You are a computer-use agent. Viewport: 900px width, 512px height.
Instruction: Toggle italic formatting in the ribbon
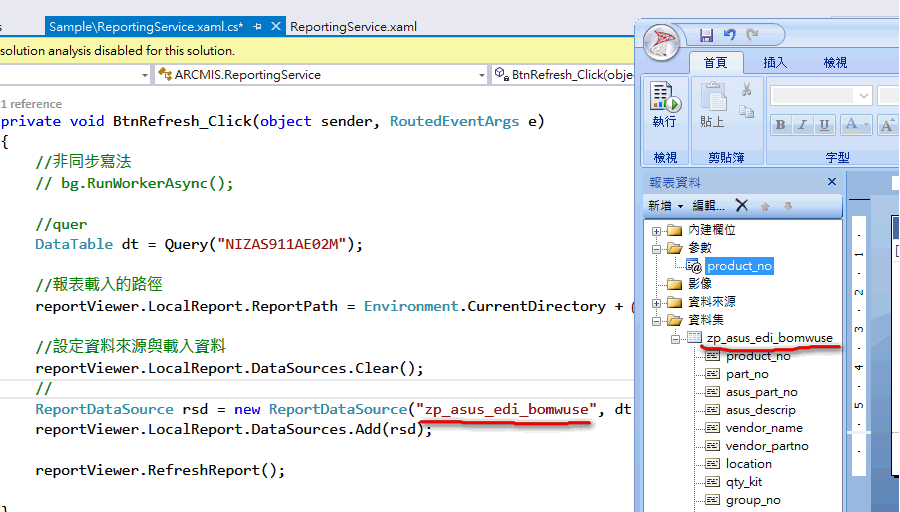click(x=803, y=125)
